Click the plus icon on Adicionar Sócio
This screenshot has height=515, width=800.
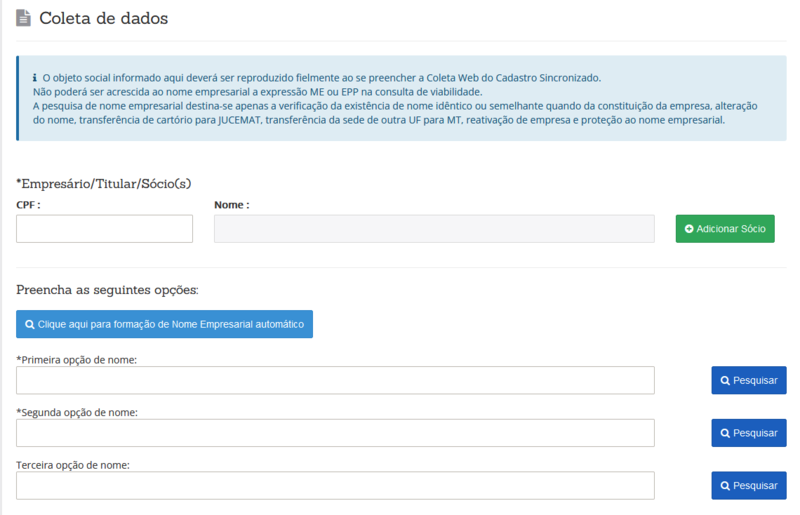point(689,229)
